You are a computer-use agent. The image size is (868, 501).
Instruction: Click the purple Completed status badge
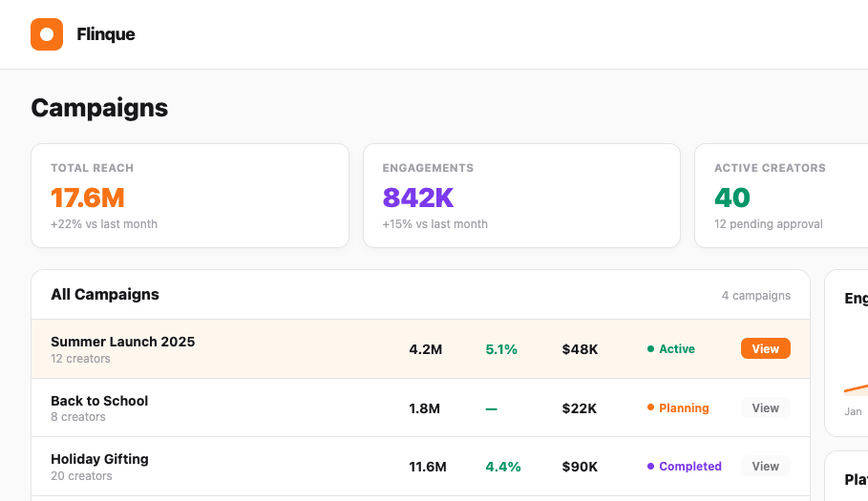pyautogui.click(x=685, y=467)
